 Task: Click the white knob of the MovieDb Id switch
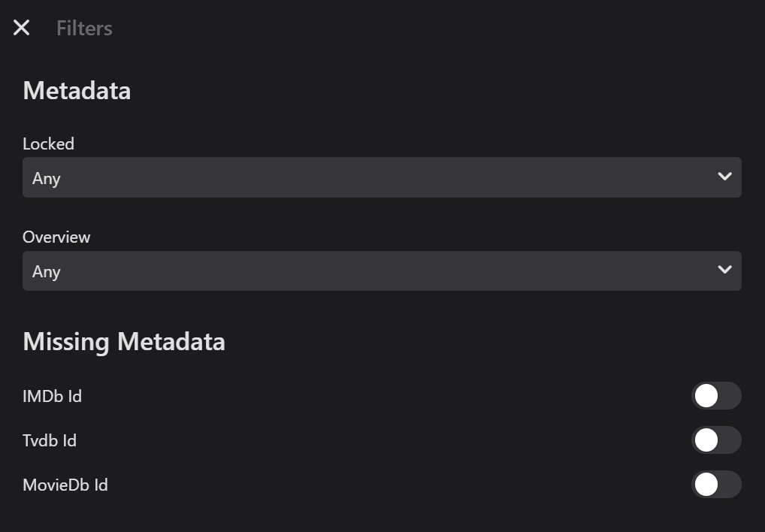point(706,485)
